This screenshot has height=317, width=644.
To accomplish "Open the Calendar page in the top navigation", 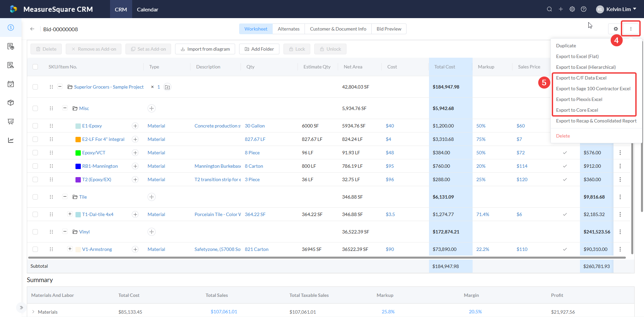I will 148,9.
